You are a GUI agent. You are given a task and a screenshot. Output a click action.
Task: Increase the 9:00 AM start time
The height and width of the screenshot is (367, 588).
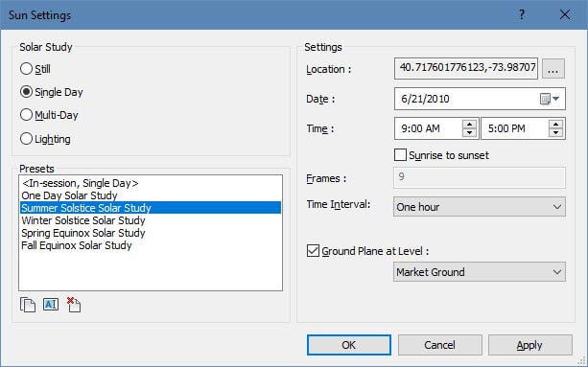click(x=469, y=124)
